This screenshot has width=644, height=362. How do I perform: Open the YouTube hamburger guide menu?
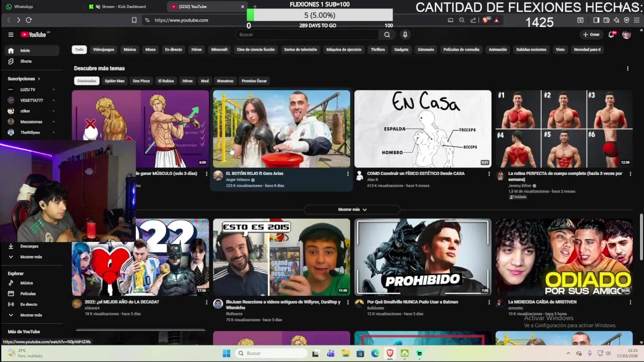coord(11,35)
